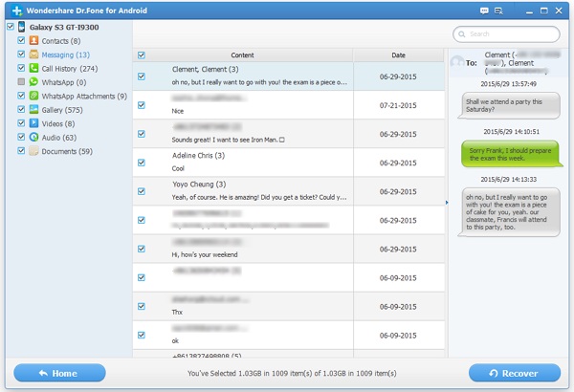Image resolution: width=574 pixels, height=392 pixels.
Task: Click the log search icon in title bar
Action: coord(498,11)
